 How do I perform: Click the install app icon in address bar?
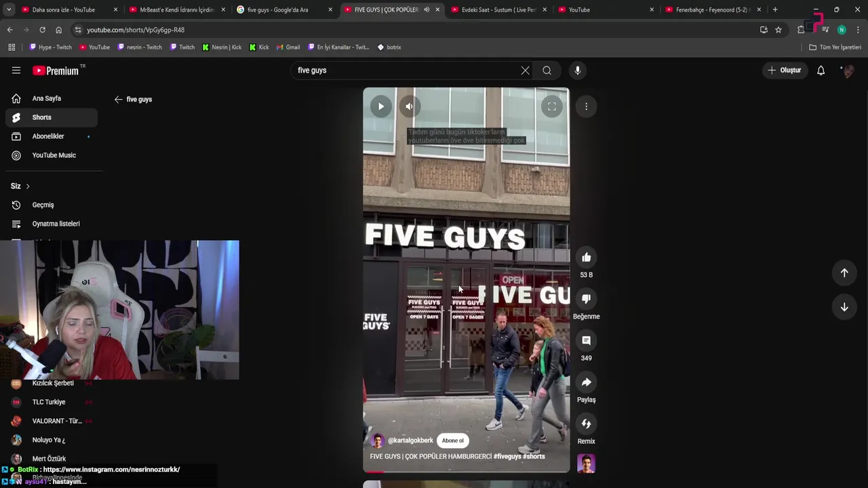[x=764, y=30]
